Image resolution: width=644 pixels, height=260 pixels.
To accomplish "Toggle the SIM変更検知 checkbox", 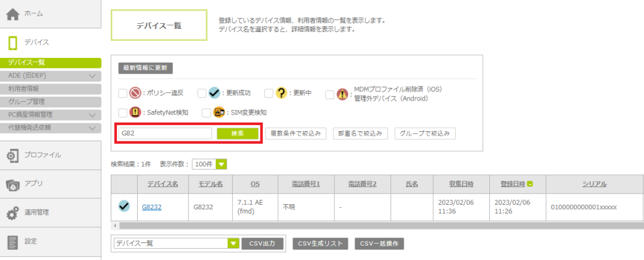I will (206, 112).
